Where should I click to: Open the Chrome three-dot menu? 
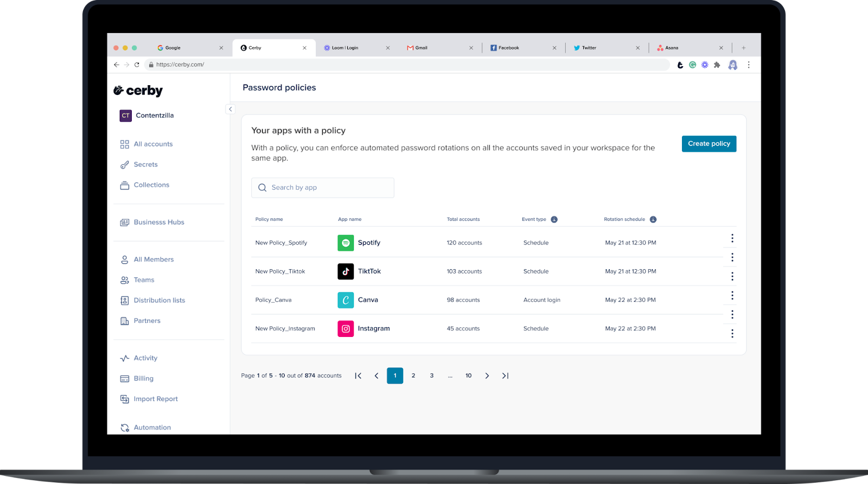(749, 65)
